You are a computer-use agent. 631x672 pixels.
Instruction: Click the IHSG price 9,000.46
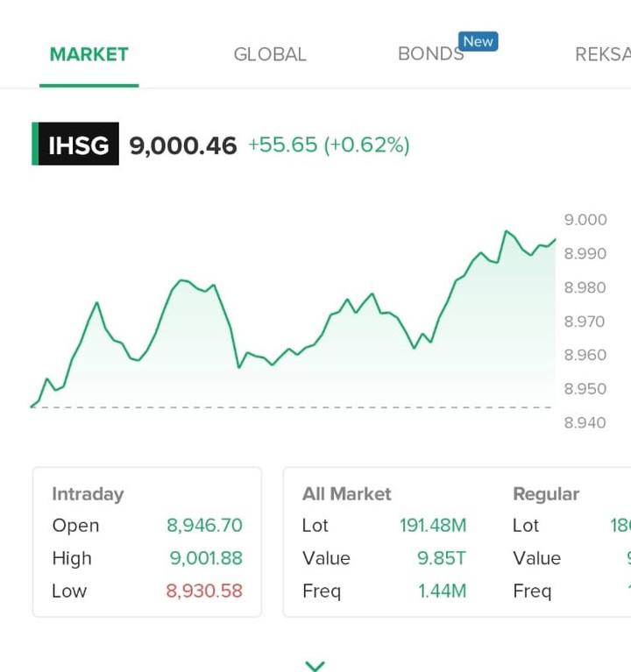click(183, 145)
